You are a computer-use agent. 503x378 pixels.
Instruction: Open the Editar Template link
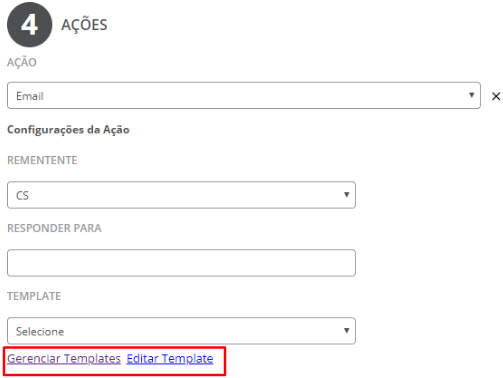tap(170, 359)
